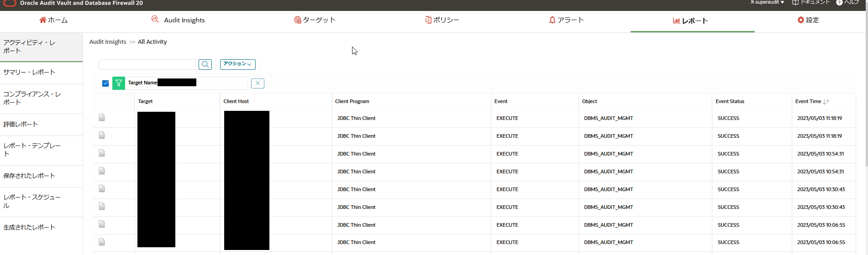Open レポート・スケジュール in sidebar
Image resolution: width=868 pixels, height=255 pixels.
coord(41,202)
